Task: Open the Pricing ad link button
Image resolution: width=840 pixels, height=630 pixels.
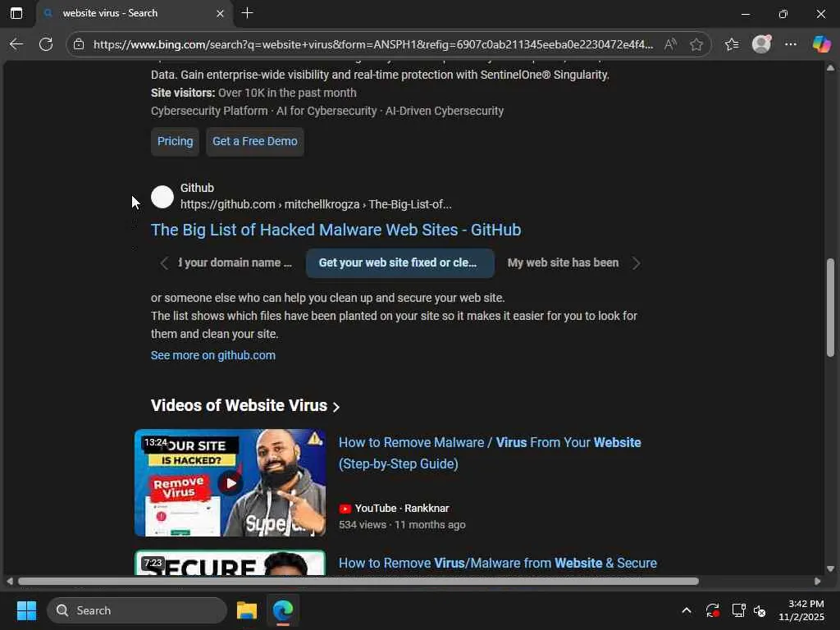Action: point(176,141)
